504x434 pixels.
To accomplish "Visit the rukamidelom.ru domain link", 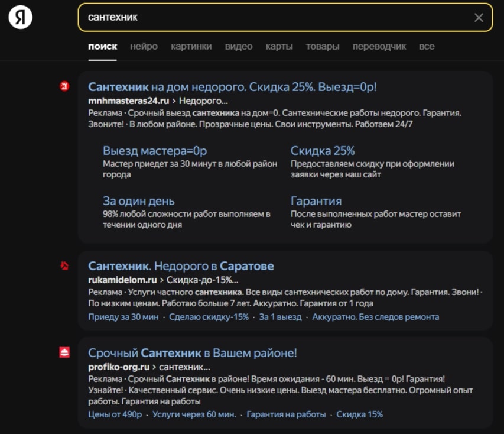I will coord(122,280).
